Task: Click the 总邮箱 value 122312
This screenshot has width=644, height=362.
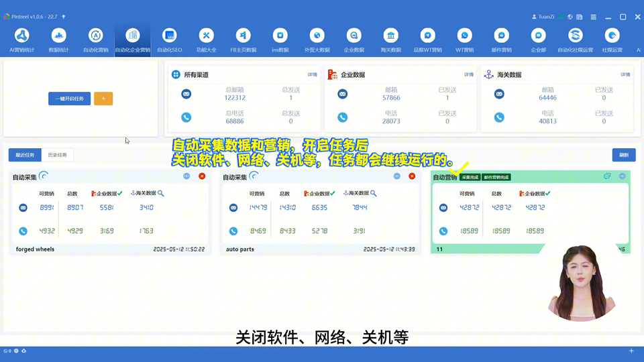Action: [x=235, y=98]
